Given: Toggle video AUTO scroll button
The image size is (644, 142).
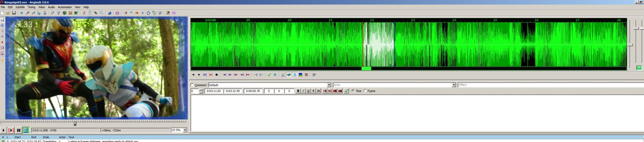Looking at the screenshot, I should coord(26,130).
